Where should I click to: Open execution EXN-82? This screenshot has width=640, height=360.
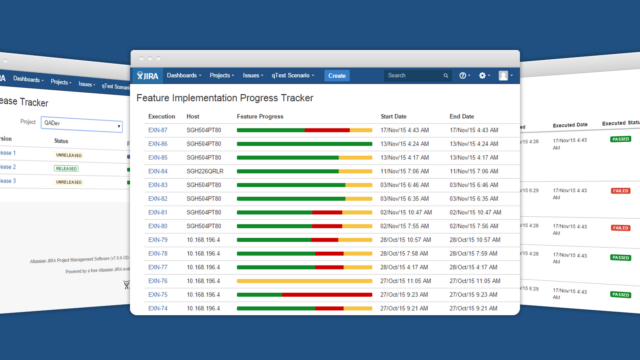158,199
